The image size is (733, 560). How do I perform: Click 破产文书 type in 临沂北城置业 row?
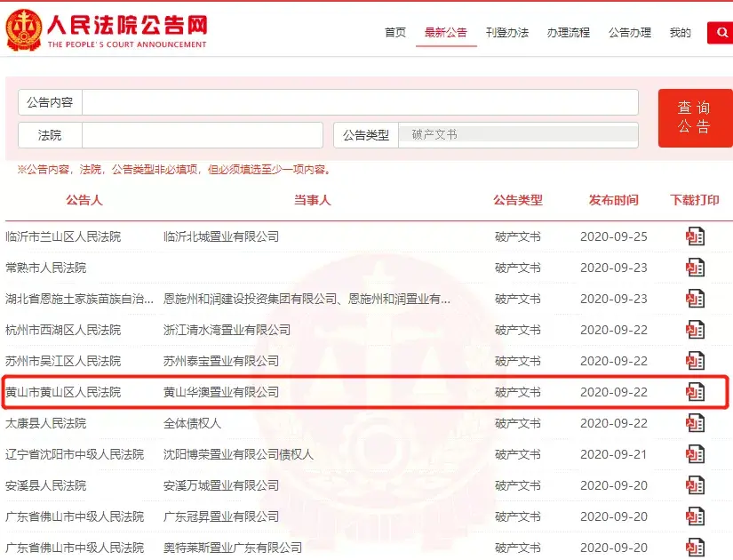(518, 236)
